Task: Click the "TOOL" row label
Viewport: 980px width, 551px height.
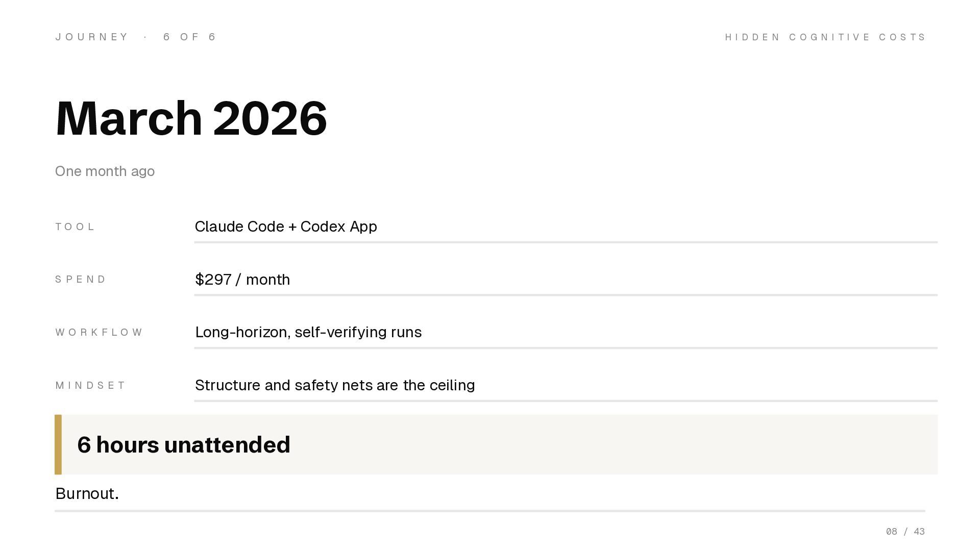Action: coord(75,227)
